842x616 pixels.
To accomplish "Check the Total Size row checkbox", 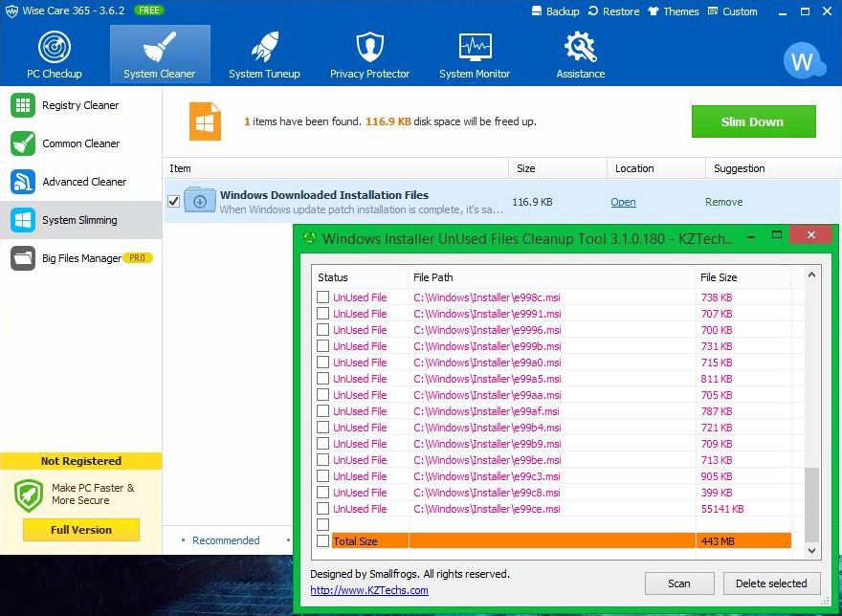I will [x=322, y=540].
